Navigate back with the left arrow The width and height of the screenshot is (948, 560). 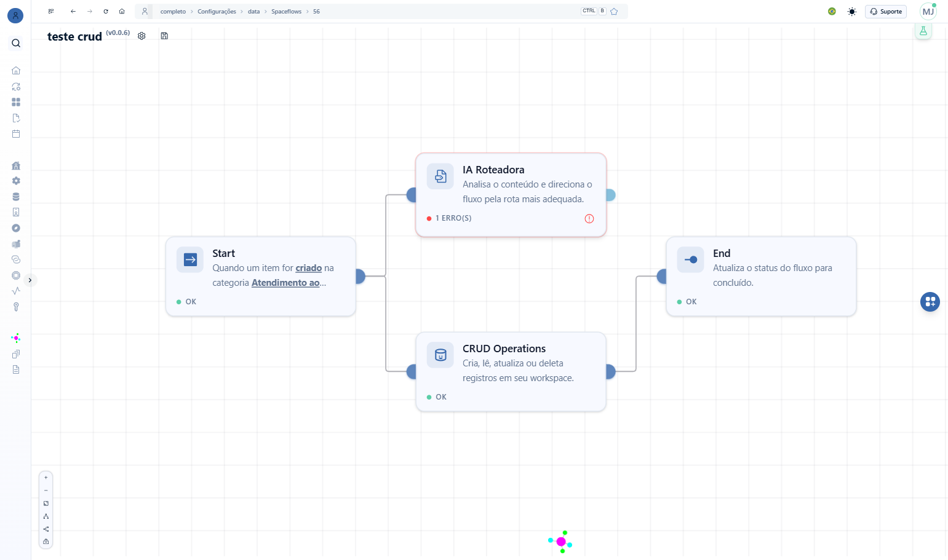[x=73, y=11]
